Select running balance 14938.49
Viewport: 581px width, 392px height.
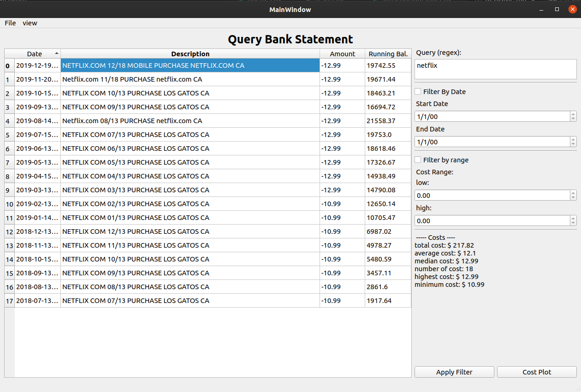[x=388, y=176]
